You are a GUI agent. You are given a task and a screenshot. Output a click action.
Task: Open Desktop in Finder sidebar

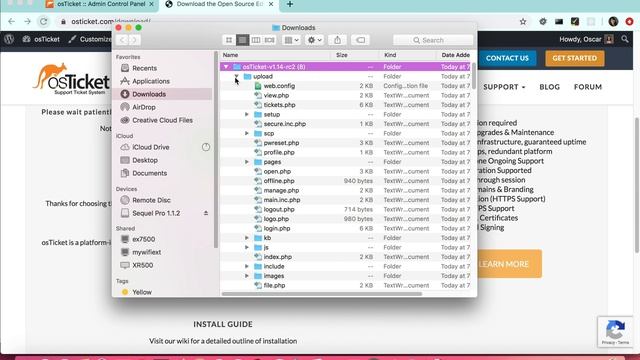139,160
